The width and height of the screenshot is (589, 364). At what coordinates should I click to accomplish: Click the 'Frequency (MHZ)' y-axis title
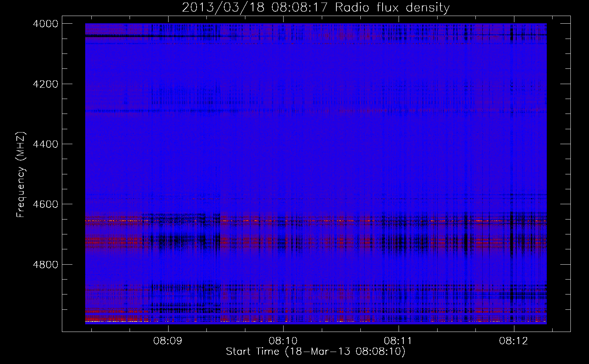(21, 175)
